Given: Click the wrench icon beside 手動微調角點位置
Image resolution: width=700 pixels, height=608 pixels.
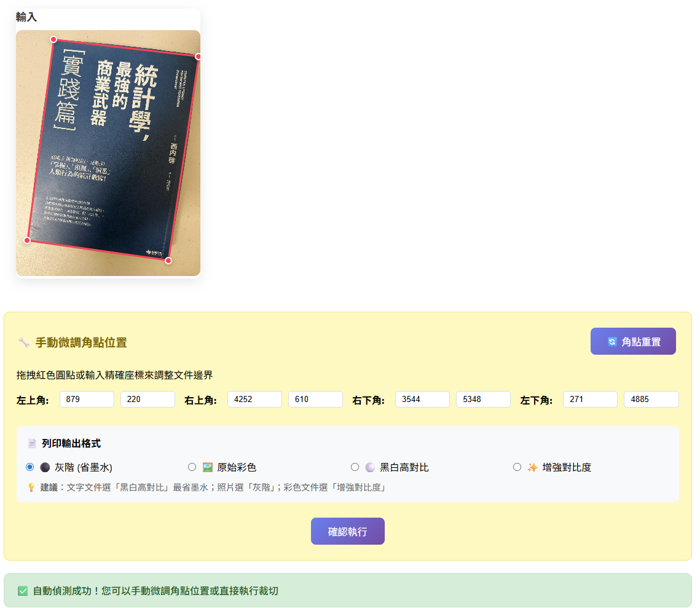Looking at the screenshot, I should (24, 343).
